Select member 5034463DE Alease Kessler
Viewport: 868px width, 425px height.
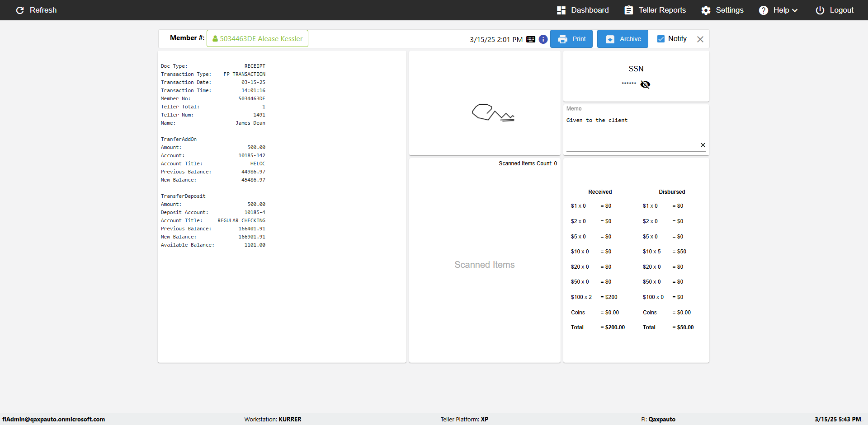[257, 38]
